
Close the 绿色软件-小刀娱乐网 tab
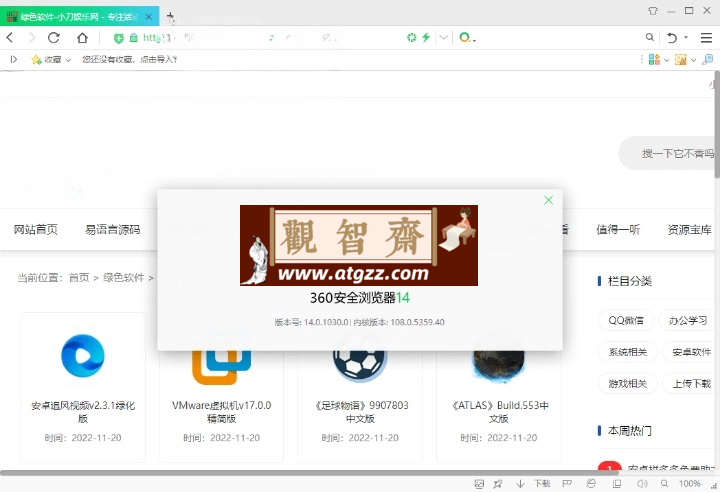pos(149,17)
